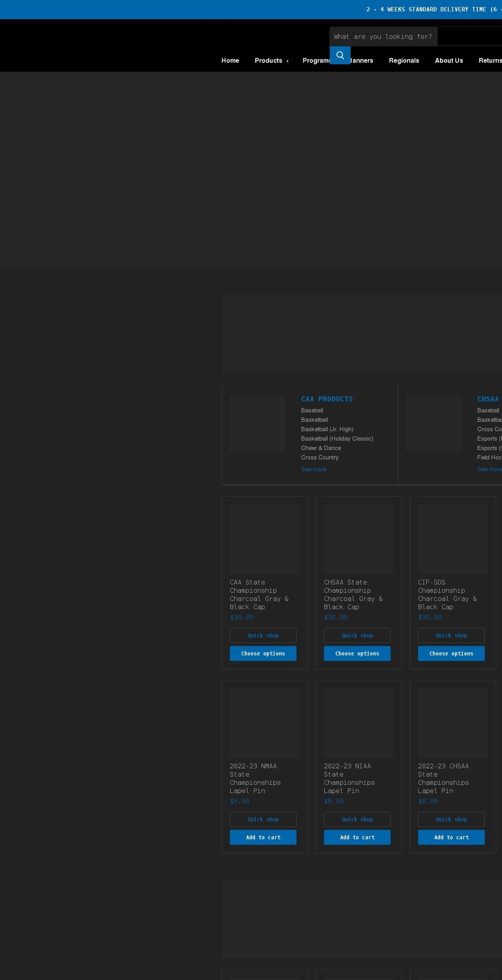The height and width of the screenshot is (980, 502).
Task: Open CIF-SDS Championship Charcoal Gray Cap title
Action: [x=448, y=595]
